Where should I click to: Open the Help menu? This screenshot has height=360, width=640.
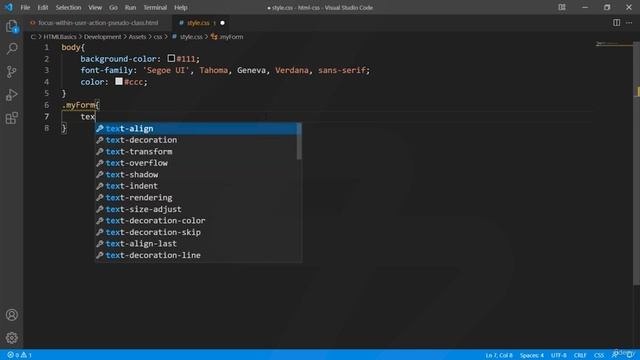click(x=181, y=7)
